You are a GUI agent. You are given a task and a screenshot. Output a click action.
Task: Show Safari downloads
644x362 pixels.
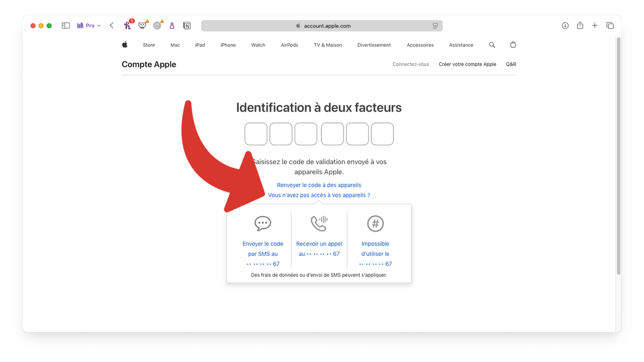(x=565, y=26)
